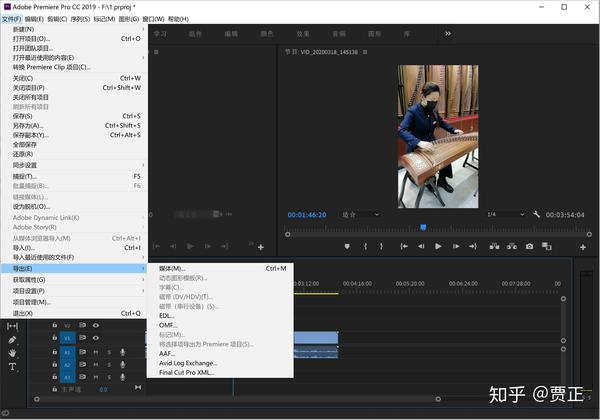Open Program monitor button editor plus
This screenshot has height=420, width=600.
583,247
